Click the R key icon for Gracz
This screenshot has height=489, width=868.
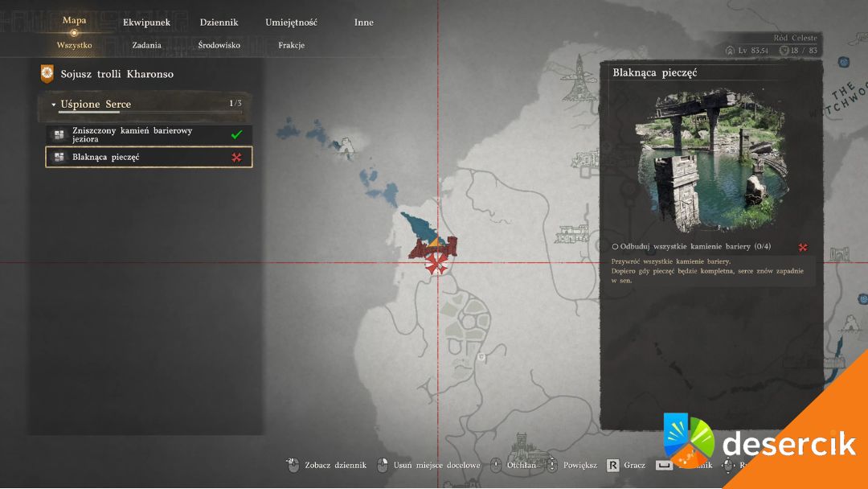pyautogui.click(x=612, y=465)
